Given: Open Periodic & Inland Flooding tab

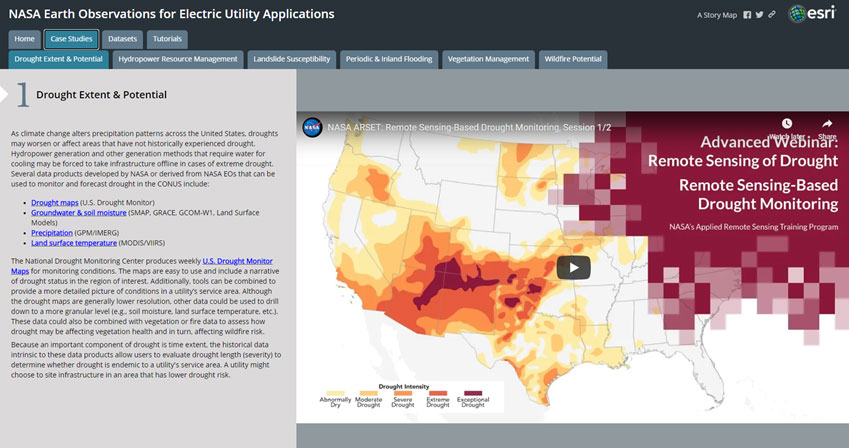Looking at the screenshot, I should point(389,59).
